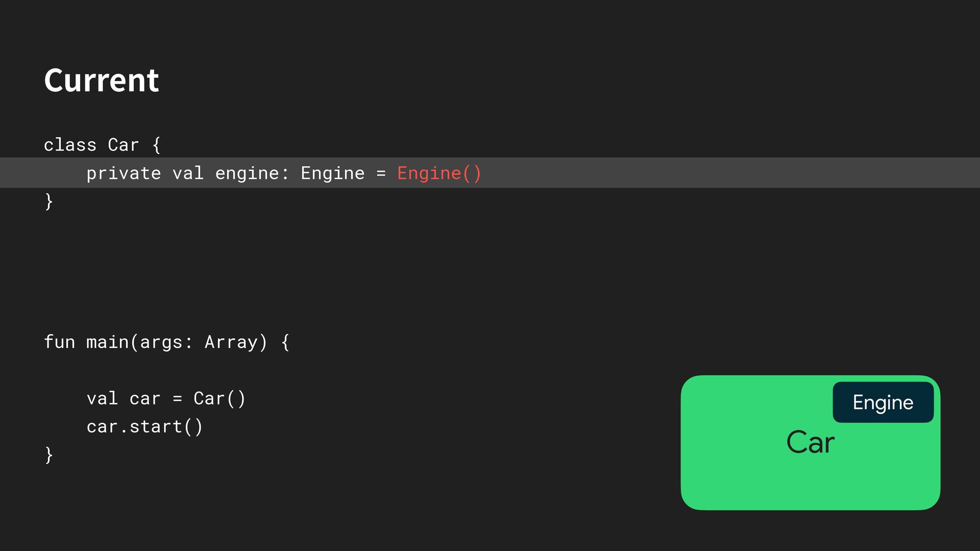Click the opening brace after main signature
The image size is (980, 551).
click(x=286, y=342)
